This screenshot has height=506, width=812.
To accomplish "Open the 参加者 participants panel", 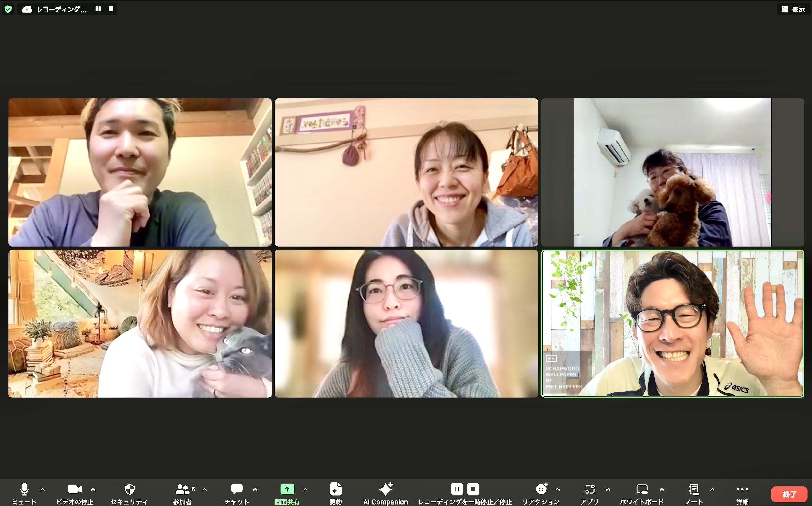I will [x=182, y=489].
